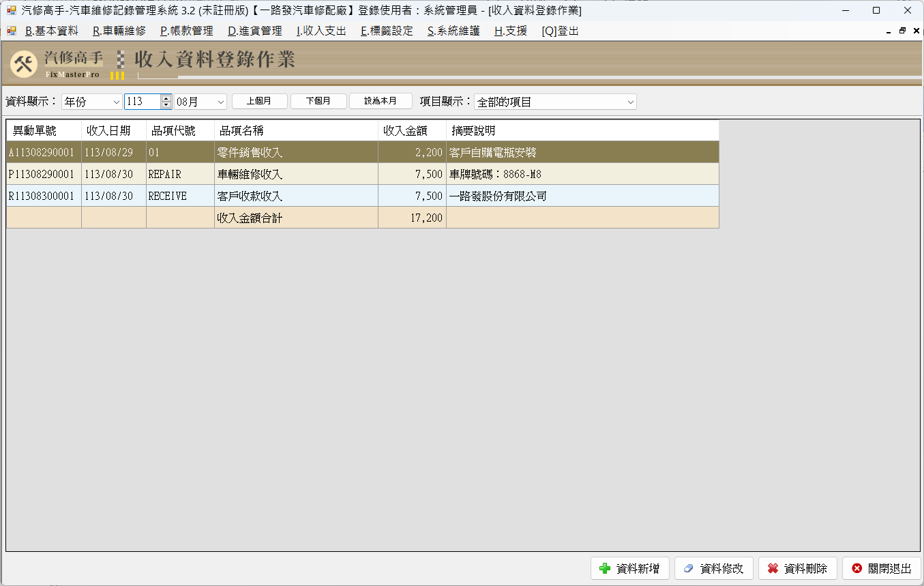Click the RECEIVE item code cell
The width and height of the screenshot is (924, 586).
(x=180, y=196)
